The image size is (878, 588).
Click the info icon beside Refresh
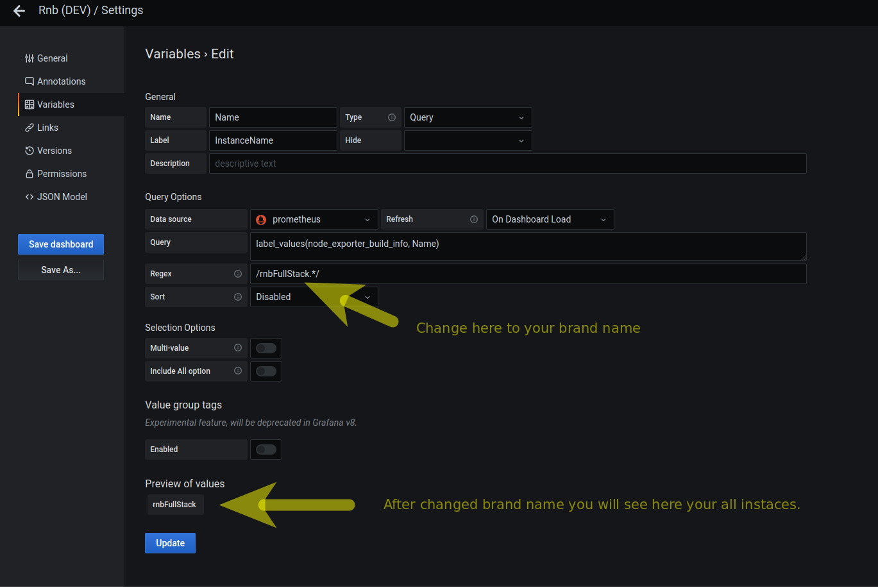coord(474,219)
